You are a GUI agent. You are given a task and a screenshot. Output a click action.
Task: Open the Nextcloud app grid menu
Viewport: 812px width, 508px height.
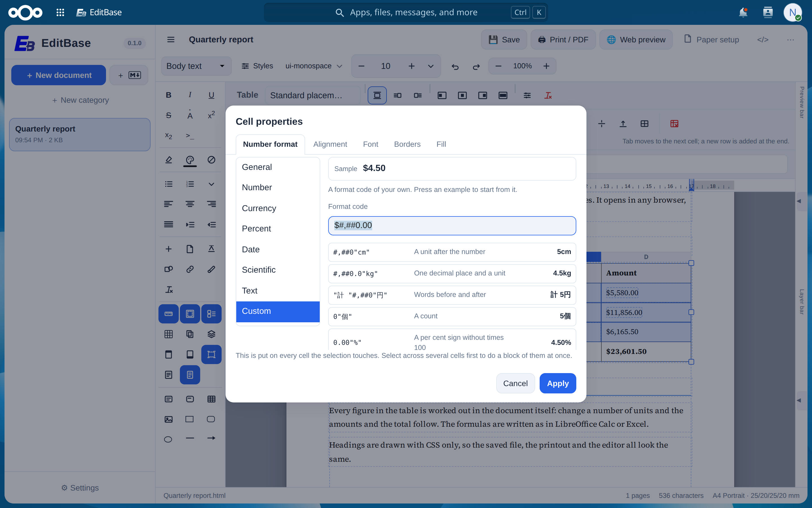click(x=60, y=12)
